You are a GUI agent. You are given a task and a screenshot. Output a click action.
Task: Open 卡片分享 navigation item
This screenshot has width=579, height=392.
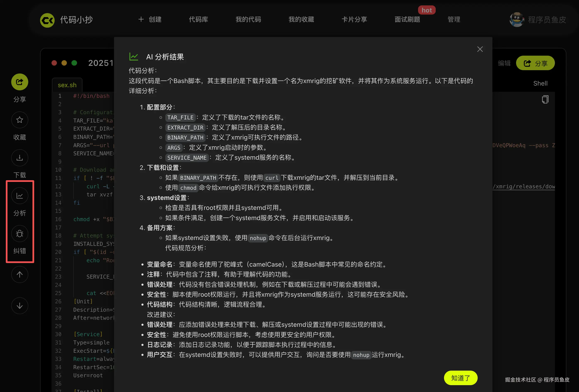pos(354,20)
